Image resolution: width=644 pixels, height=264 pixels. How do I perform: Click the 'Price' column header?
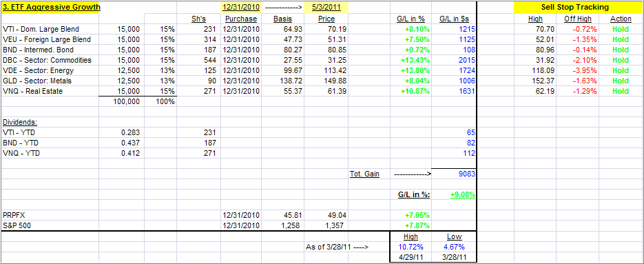pyautogui.click(x=326, y=19)
